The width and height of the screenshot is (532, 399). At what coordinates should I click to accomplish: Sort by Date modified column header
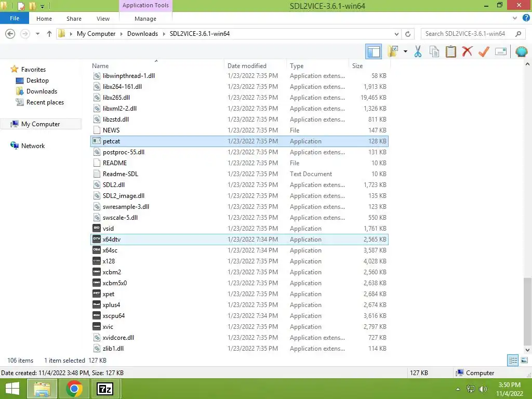(247, 66)
